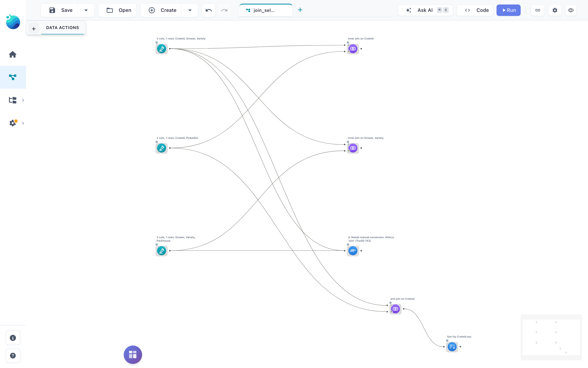Click the info icon in the sidebar
The width and height of the screenshot is (588, 368).
click(13, 338)
